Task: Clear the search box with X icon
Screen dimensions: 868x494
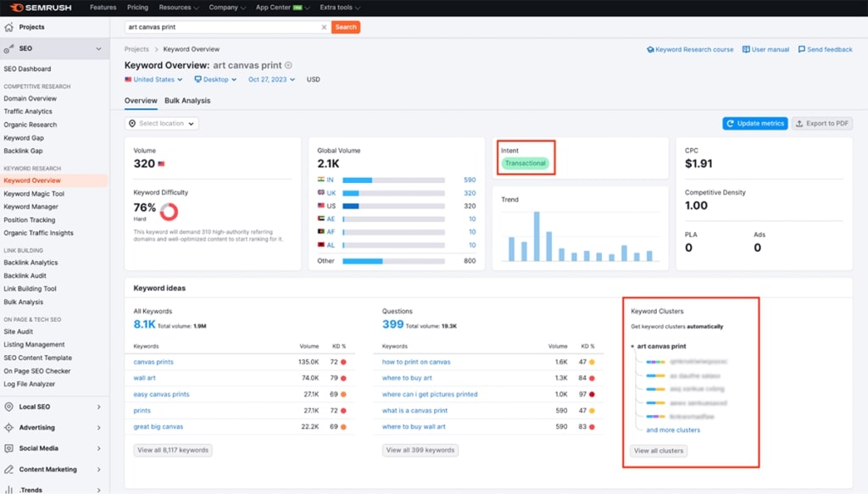Action: click(324, 27)
